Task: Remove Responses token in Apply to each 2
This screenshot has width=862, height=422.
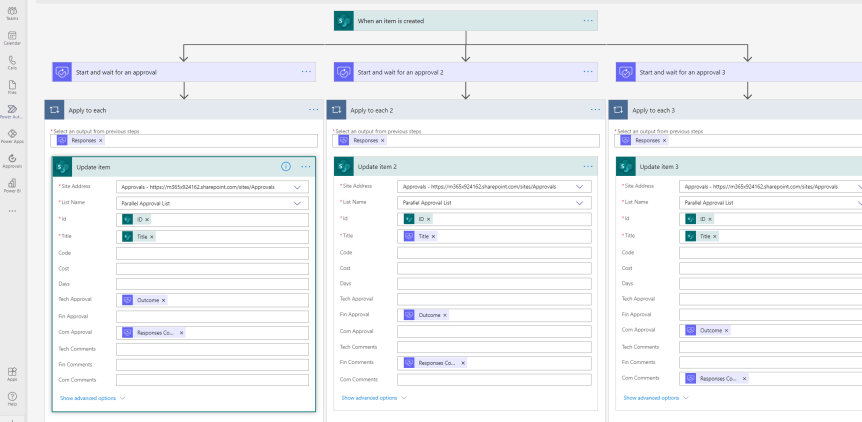Action: pyautogui.click(x=383, y=141)
